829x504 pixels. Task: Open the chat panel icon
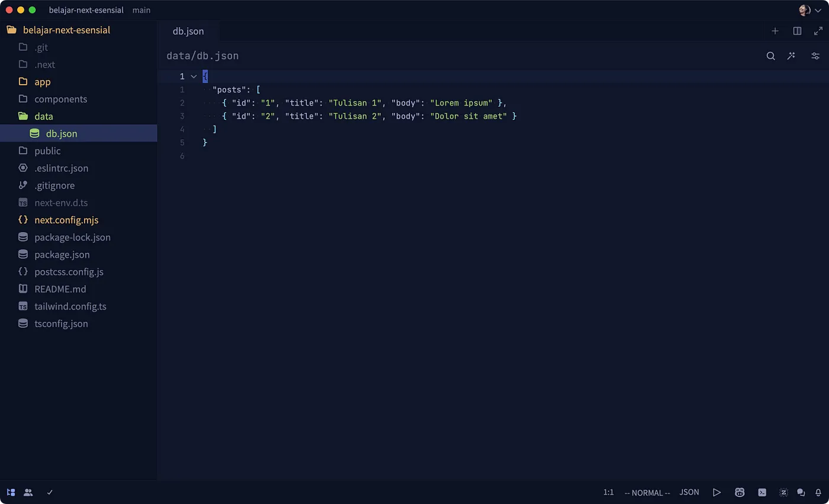(x=801, y=492)
